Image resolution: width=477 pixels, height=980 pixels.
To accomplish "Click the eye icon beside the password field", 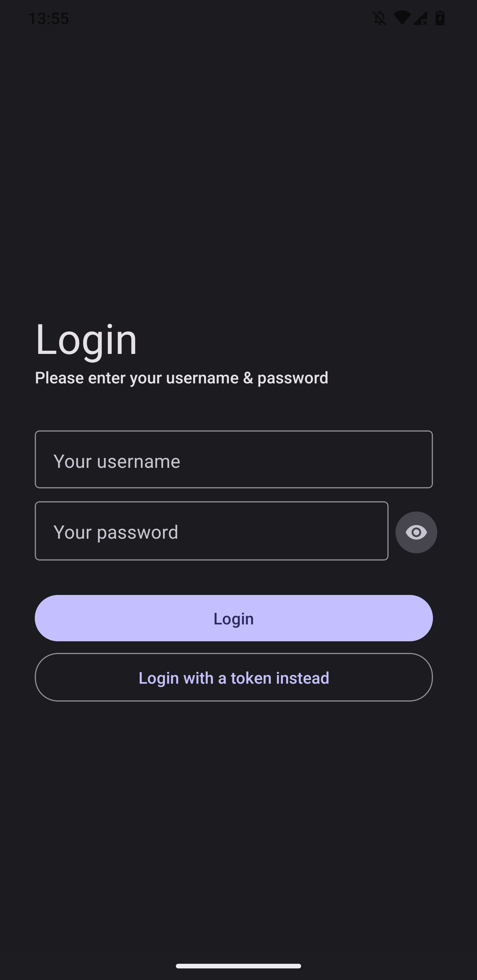I will (416, 532).
